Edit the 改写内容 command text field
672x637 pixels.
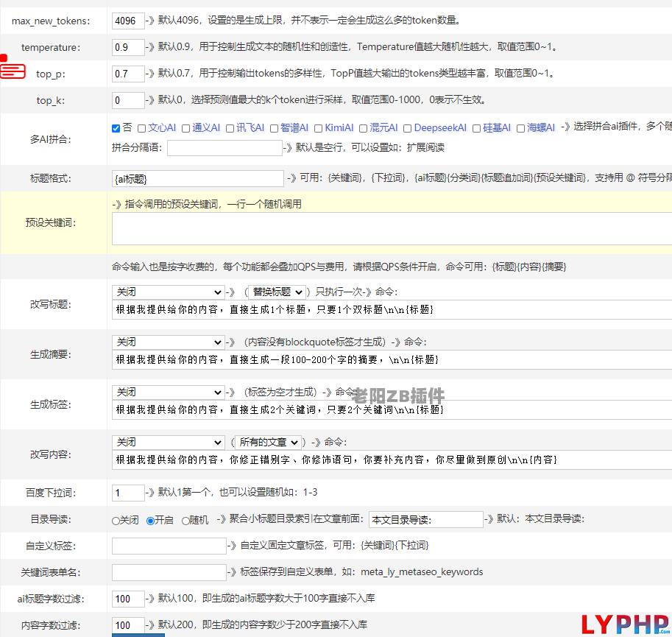point(392,460)
